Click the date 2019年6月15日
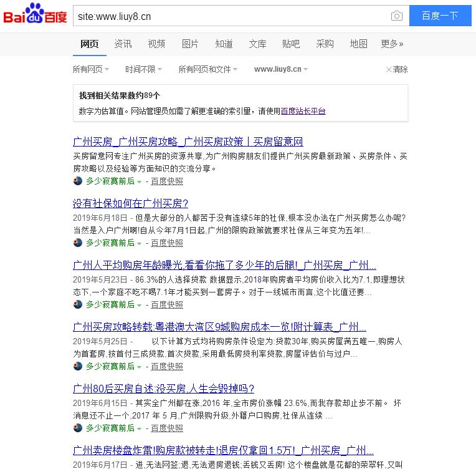Viewport: 476px width, 469px height. [100, 403]
